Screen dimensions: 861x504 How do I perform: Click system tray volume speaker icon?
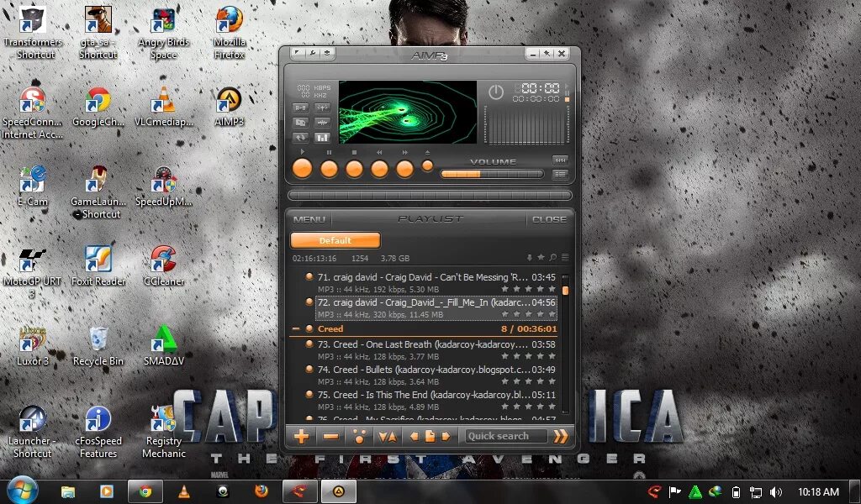776,492
